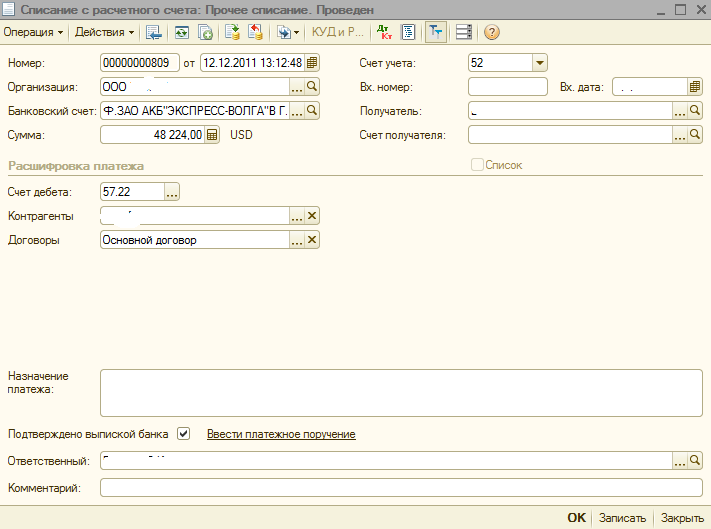Click the magnifier in Счет получателя field
The height and width of the screenshot is (529, 711).
click(694, 134)
